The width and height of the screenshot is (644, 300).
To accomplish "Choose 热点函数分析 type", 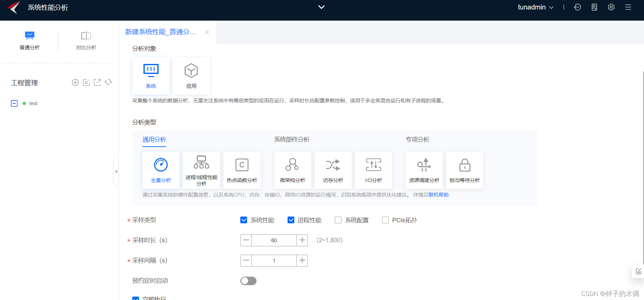I will 242,170.
